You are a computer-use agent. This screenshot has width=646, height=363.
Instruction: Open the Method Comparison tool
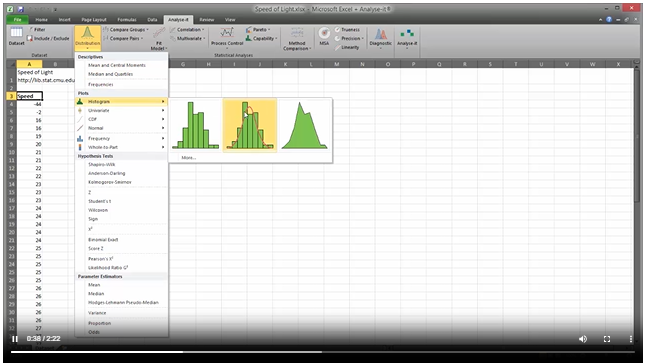(x=297, y=39)
